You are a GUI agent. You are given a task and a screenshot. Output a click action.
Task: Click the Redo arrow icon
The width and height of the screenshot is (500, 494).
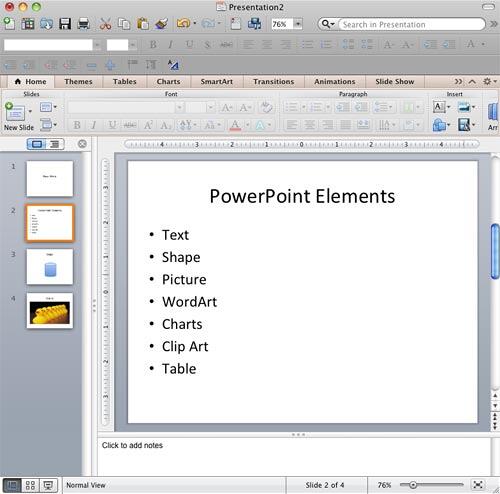click(209, 23)
